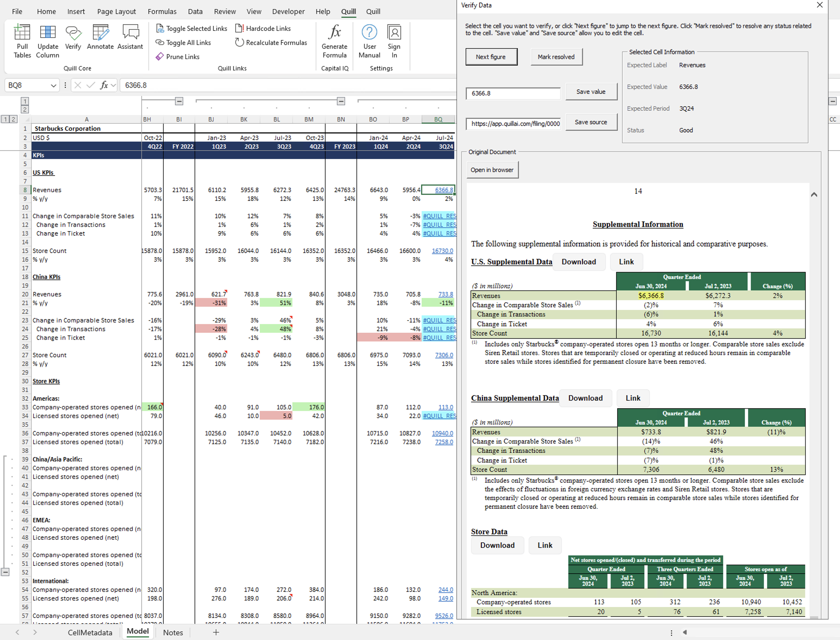This screenshot has height=640, width=840.
Task: Collapse the far-right column group minus button
Action: (x=832, y=101)
